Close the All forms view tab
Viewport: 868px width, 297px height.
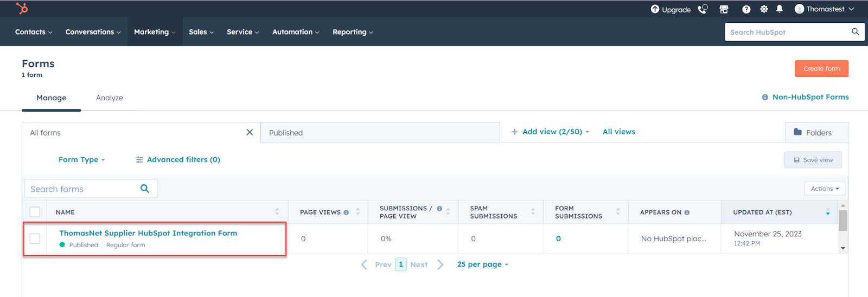click(x=250, y=132)
